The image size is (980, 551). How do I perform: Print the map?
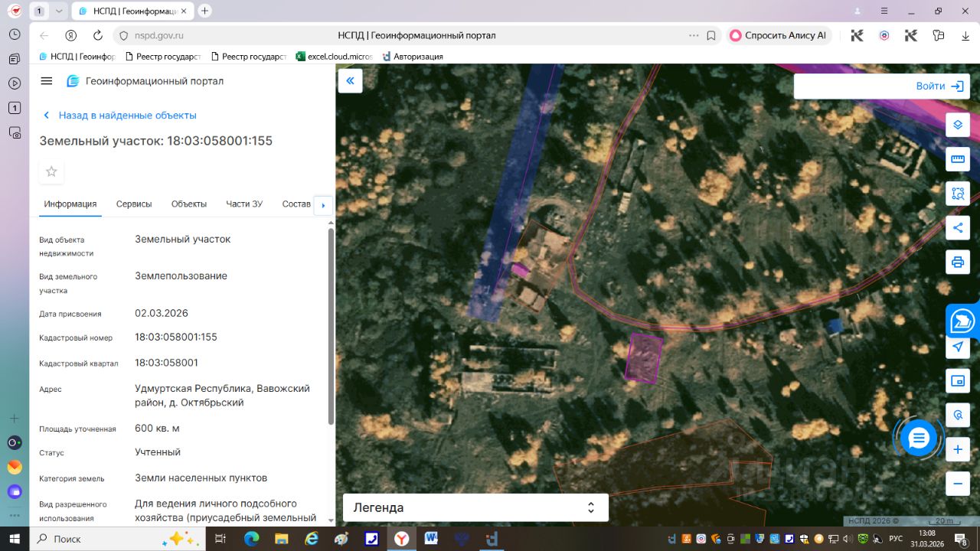click(958, 262)
